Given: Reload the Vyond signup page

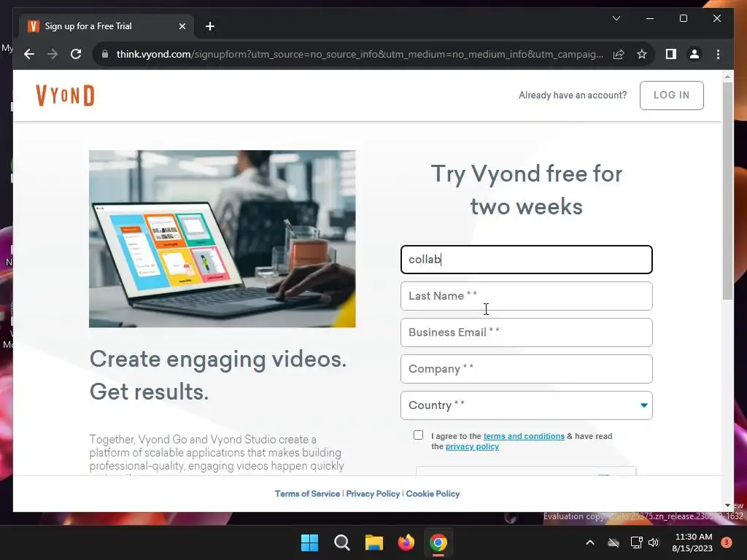Looking at the screenshot, I should click(76, 54).
